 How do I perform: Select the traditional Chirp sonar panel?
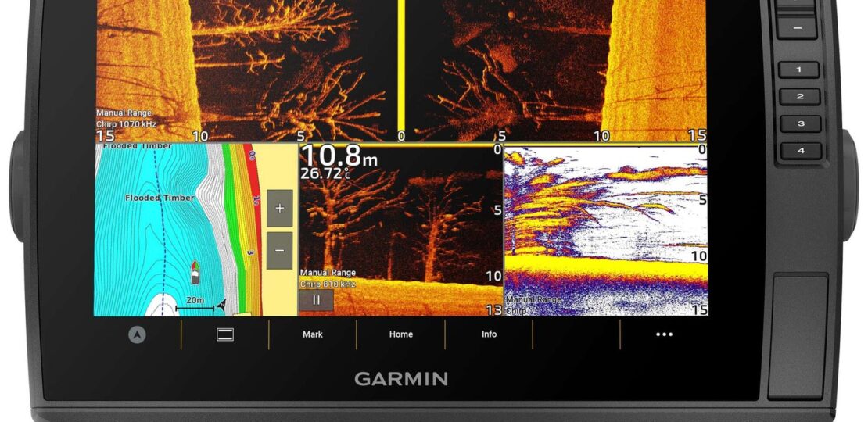605,231
